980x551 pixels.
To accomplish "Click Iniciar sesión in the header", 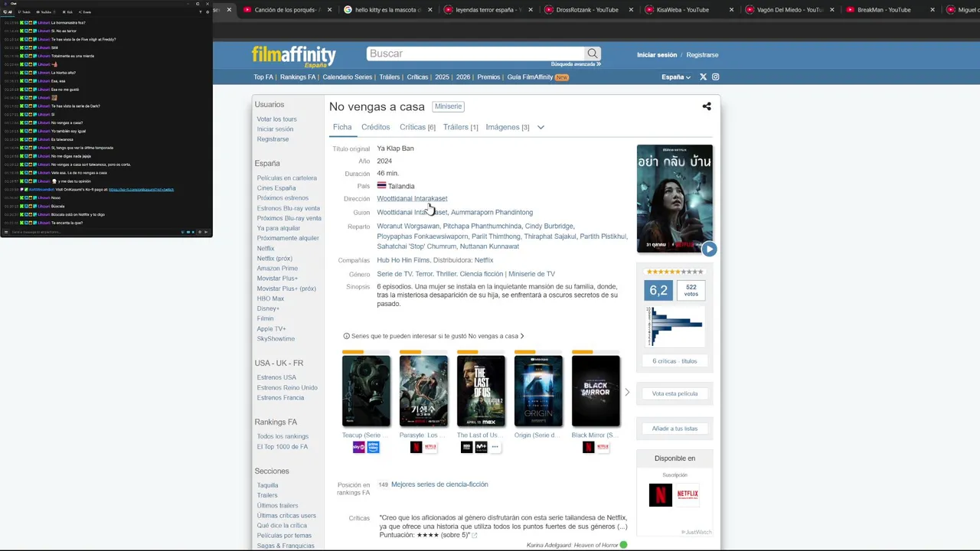I will [657, 55].
